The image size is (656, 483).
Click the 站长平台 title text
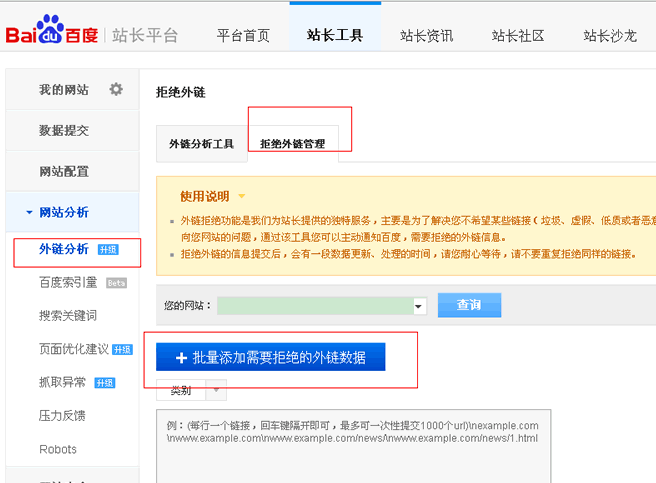click(x=145, y=36)
